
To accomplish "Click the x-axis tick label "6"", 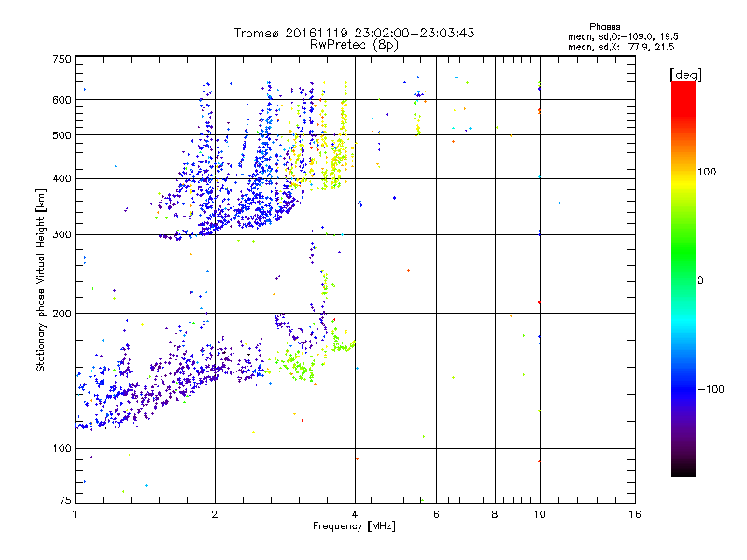I will 436,514.
